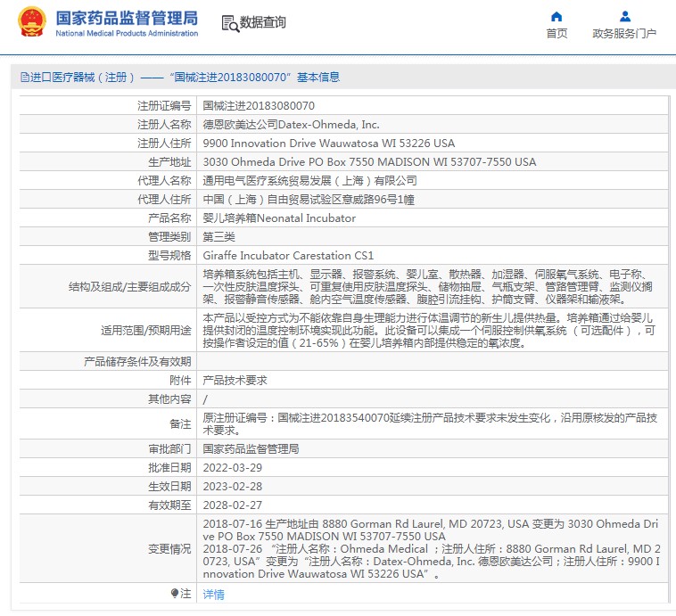Click expiry date 2028-02-27

[x=233, y=505]
